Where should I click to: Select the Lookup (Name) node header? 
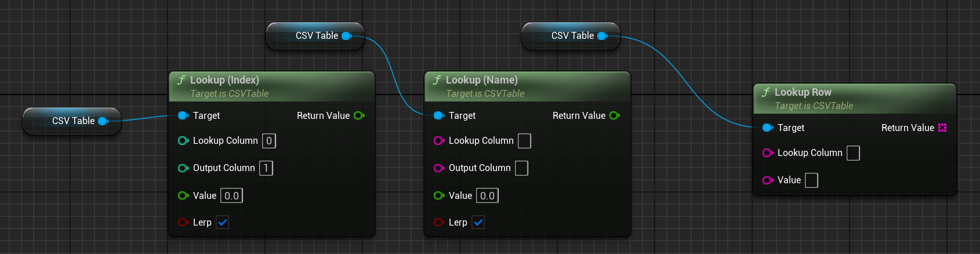point(481,80)
